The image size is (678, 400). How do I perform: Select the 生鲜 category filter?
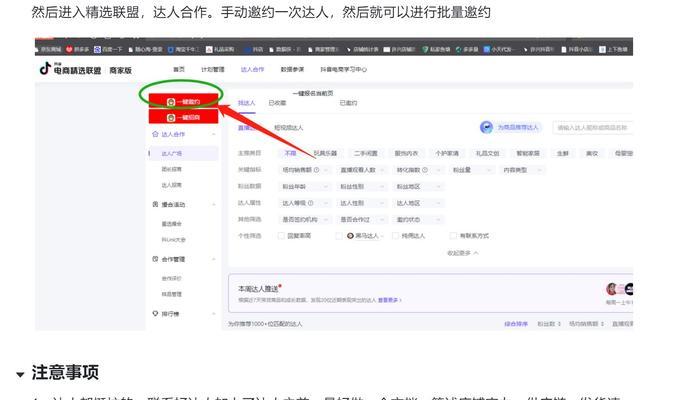[563, 153]
